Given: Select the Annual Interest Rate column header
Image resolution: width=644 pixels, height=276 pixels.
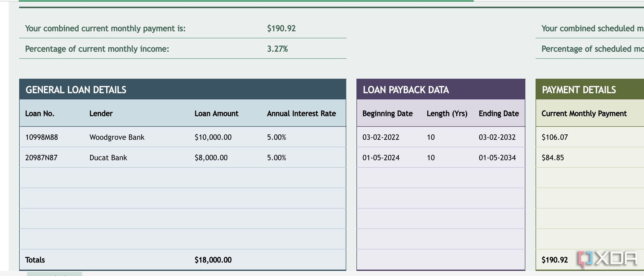Looking at the screenshot, I should (301, 113).
